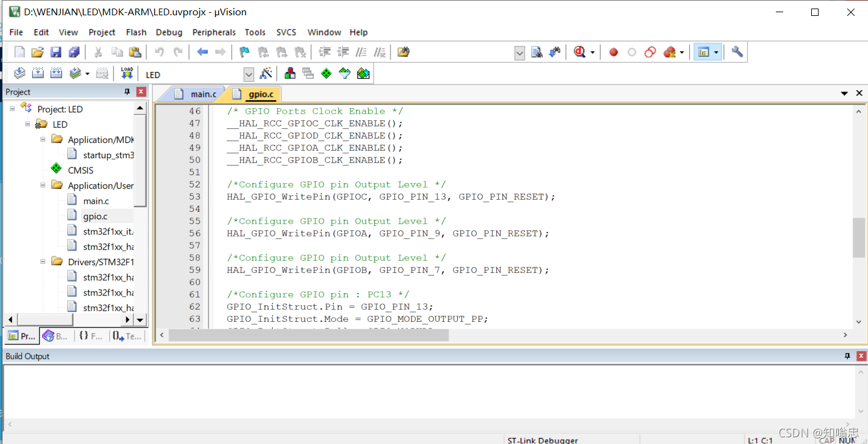Click the Redo arrow icon
The width and height of the screenshot is (868, 444).
178,52
